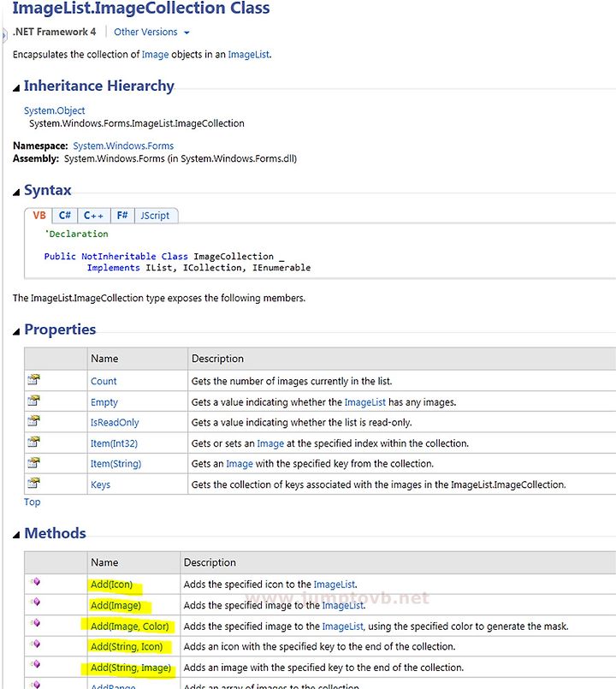Click the method icon beside Add(String, Image)
Screen dimensions: 616x689
36,664
